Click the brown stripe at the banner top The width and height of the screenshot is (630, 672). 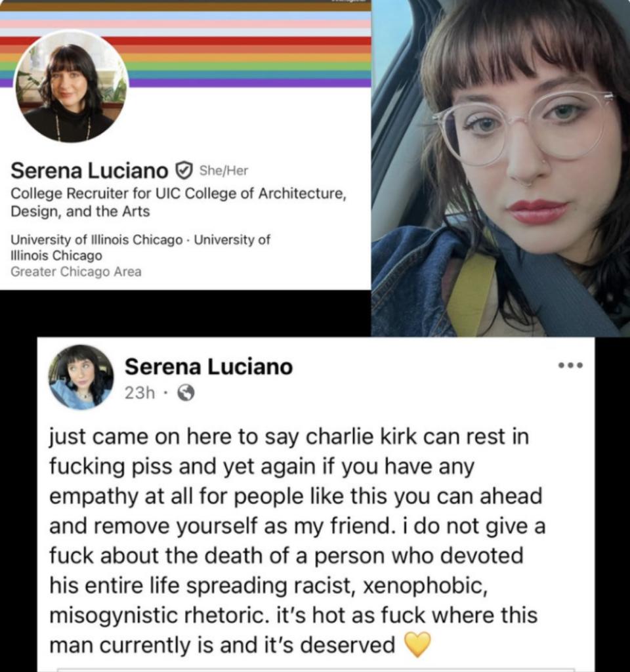point(186,7)
